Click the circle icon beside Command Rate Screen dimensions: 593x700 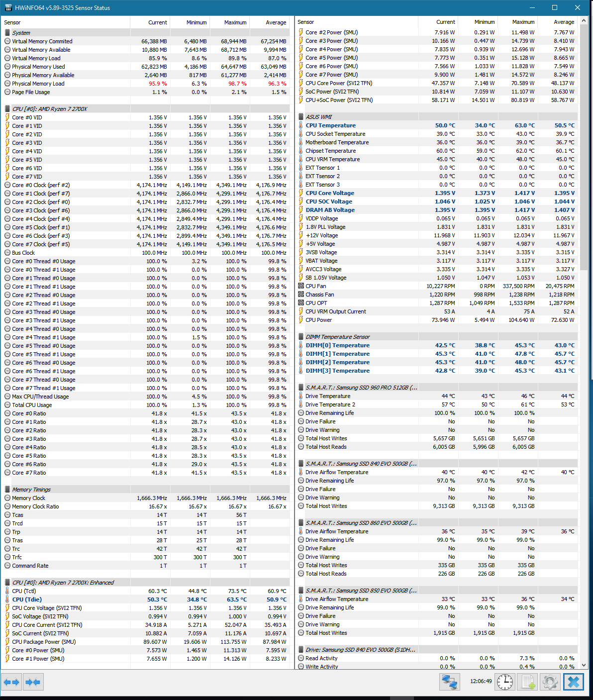click(x=7, y=566)
